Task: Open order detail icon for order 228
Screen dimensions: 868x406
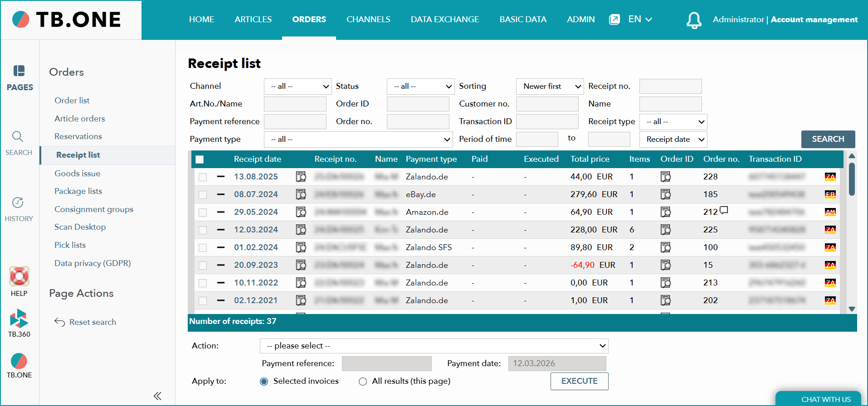Action: click(x=665, y=177)
